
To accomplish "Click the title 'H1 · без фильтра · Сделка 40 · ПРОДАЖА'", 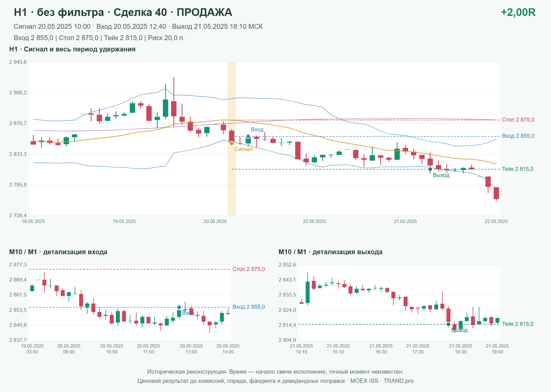I will 123,12.
